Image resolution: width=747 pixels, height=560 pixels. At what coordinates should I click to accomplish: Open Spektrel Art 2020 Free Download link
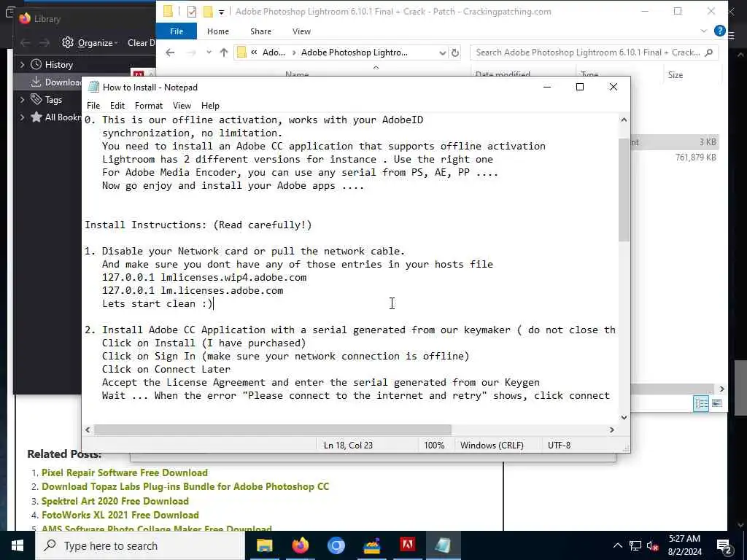tap(115, 501)
